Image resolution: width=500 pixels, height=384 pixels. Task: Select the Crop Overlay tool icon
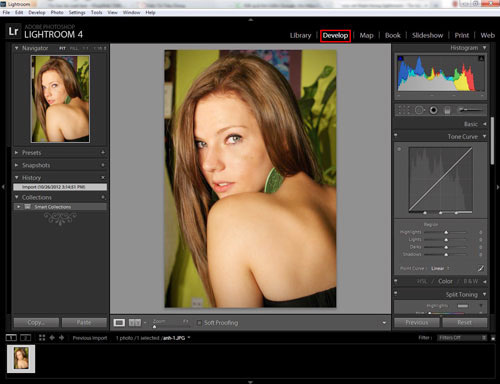tap(404, 110)
